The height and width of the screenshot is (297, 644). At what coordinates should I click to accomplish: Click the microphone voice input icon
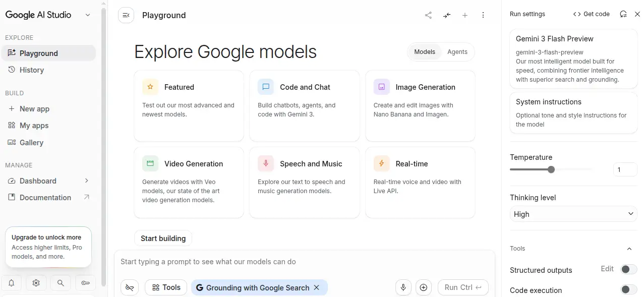[x=403, y=287]
